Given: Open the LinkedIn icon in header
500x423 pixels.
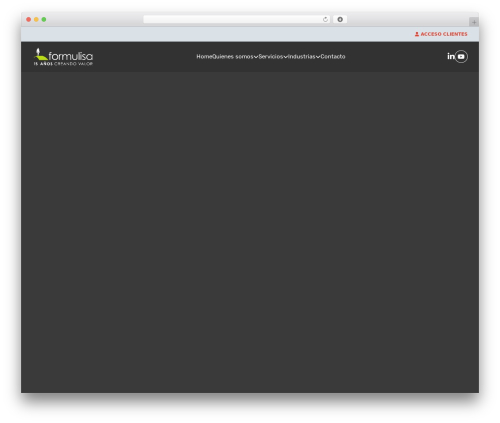Looking at the screenshot, I should (451, 56).
